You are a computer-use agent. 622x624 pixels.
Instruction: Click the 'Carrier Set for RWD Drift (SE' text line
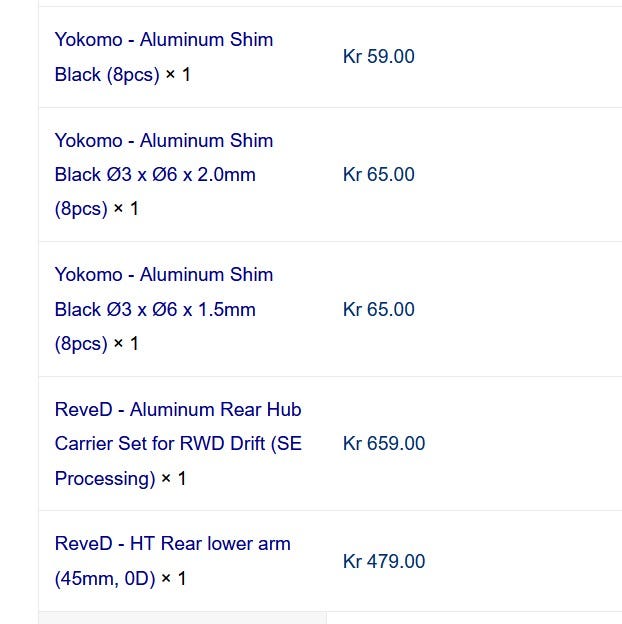point(178,443)
